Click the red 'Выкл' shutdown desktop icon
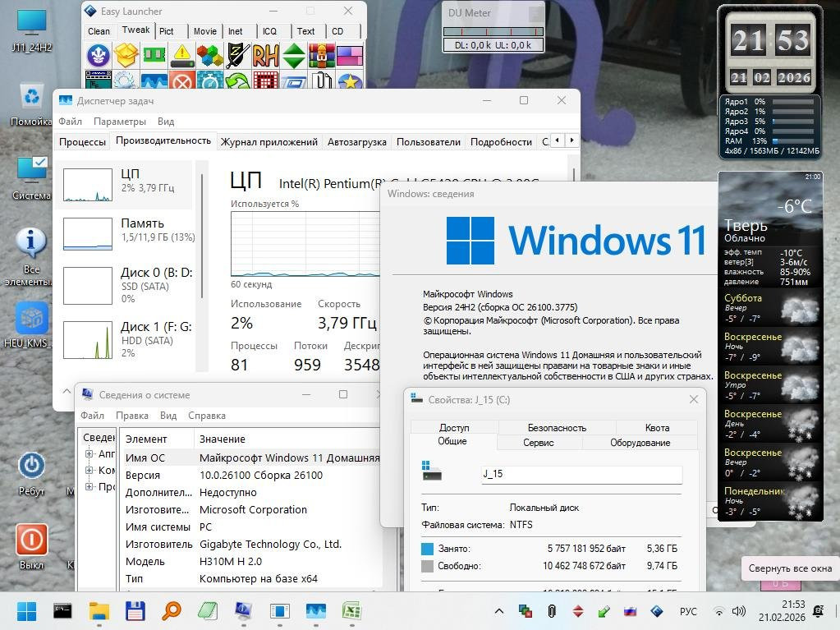This screenshot has height=630, width=840. 31,540
